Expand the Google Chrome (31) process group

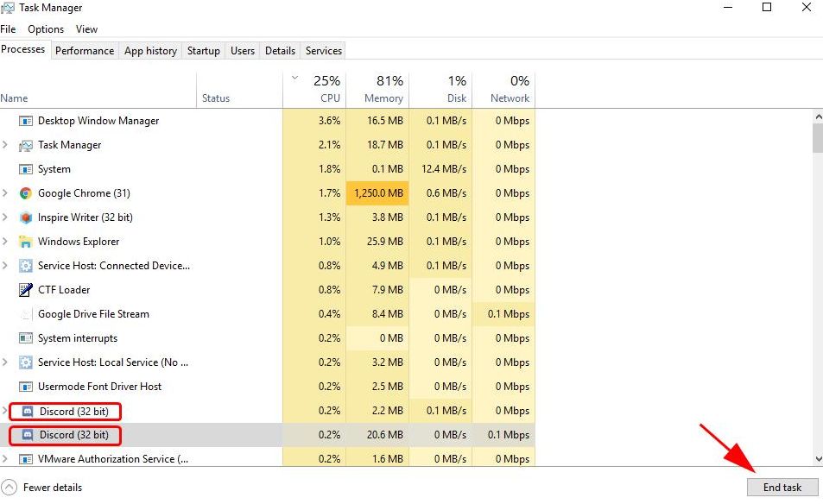6,193
